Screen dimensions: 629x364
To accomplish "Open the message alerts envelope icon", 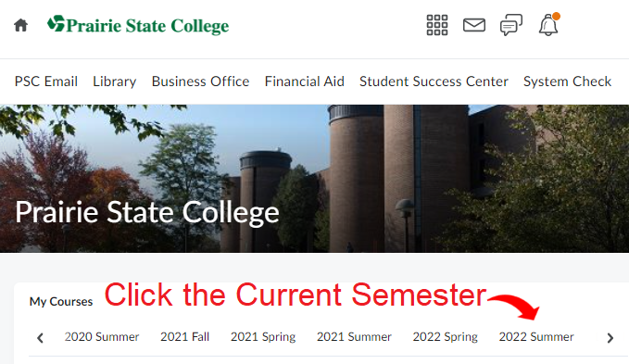I will tap(474, 25).
